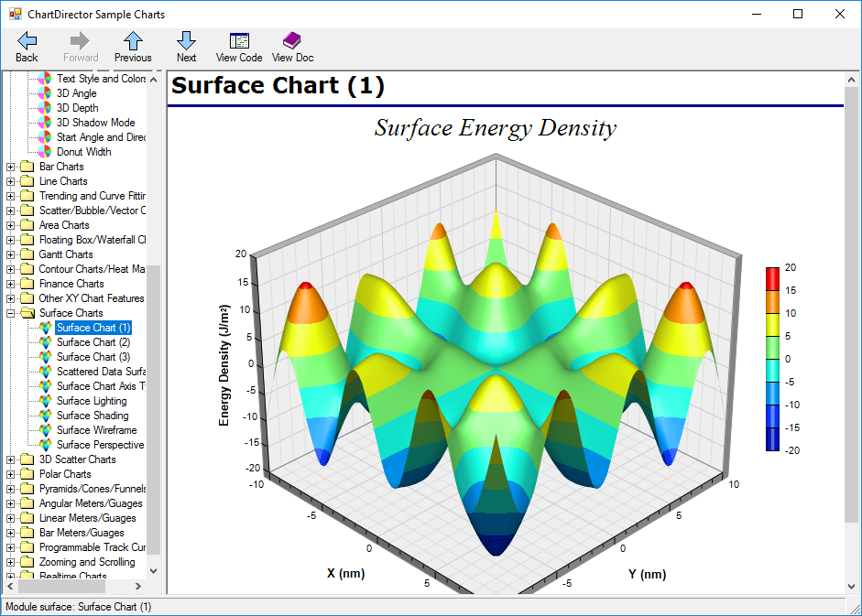Click the tree panel vertical scrollbar
The width and height of the screenshot is (862, 616).
[x=153, y=412]
